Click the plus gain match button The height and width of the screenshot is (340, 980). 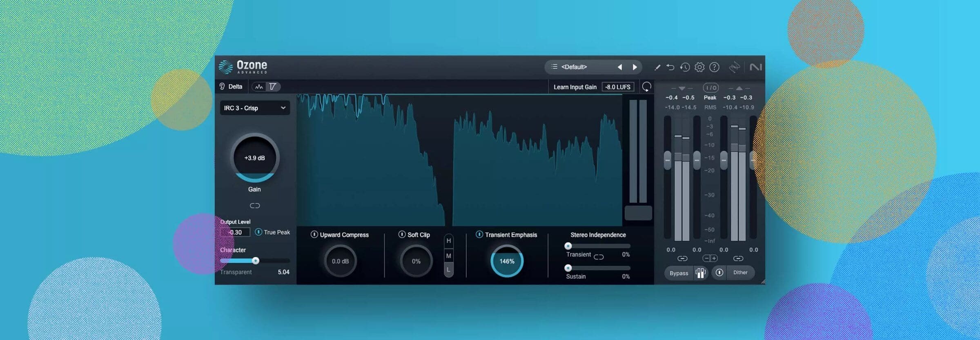coord(714,258)
